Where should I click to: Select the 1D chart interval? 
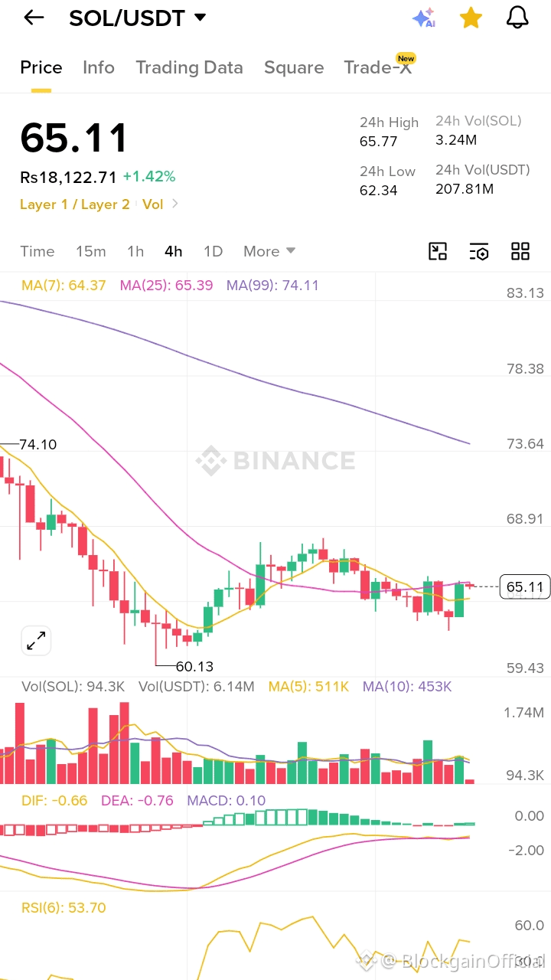(x=213, y=251)
